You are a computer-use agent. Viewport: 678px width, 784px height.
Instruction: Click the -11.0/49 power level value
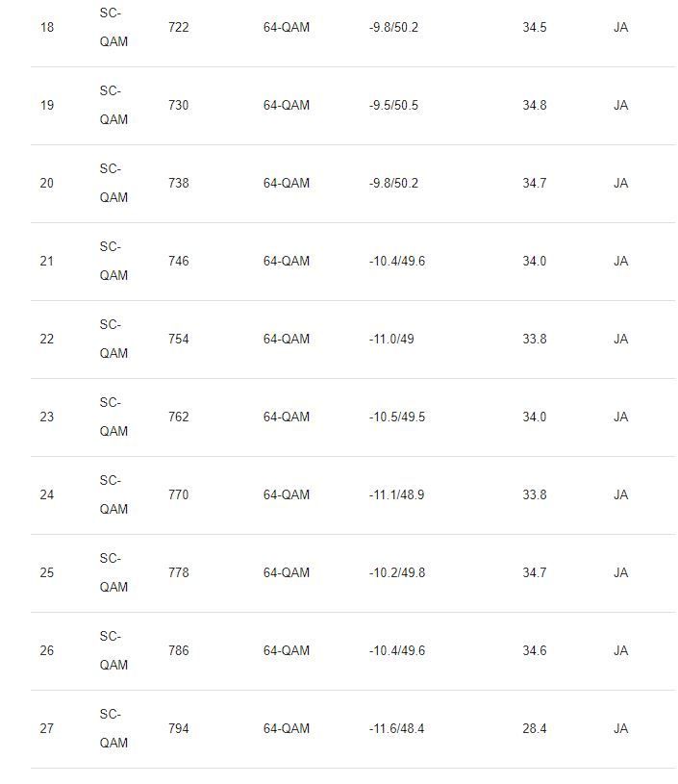point(391,339)
